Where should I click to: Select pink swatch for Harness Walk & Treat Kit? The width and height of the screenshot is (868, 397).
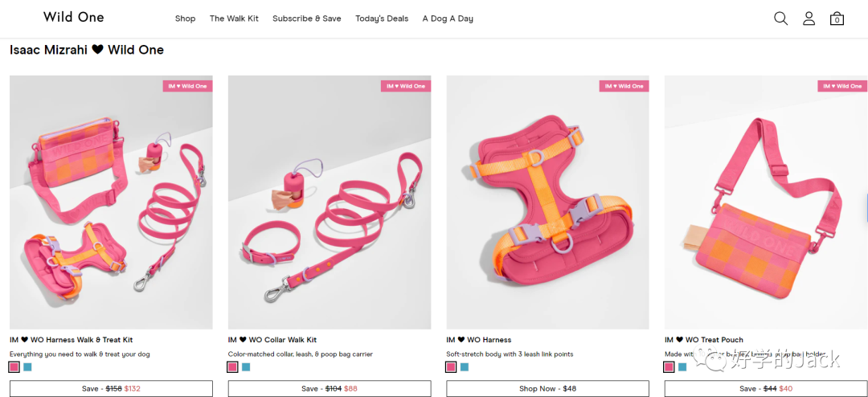pyautogui.click(x=14, y=367)
